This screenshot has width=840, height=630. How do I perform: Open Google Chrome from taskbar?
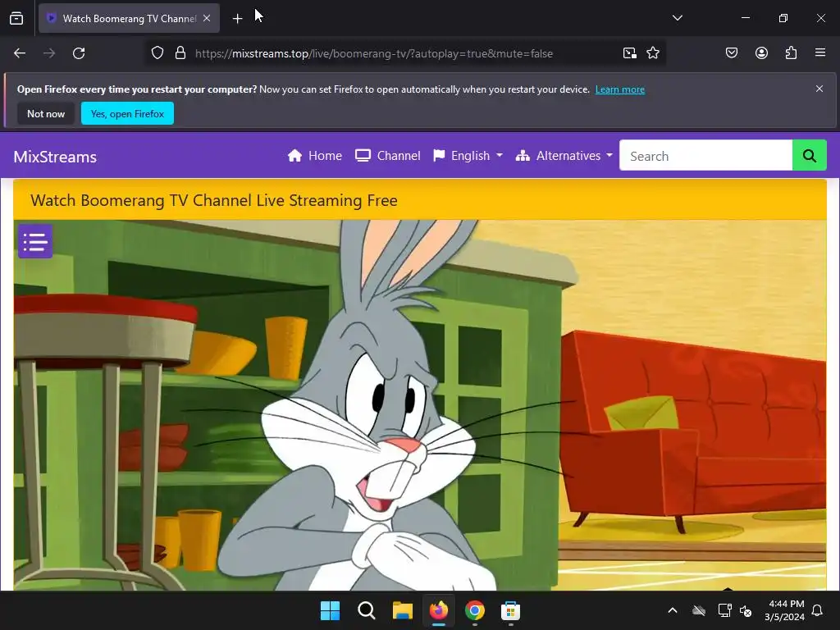coord(475,610)
